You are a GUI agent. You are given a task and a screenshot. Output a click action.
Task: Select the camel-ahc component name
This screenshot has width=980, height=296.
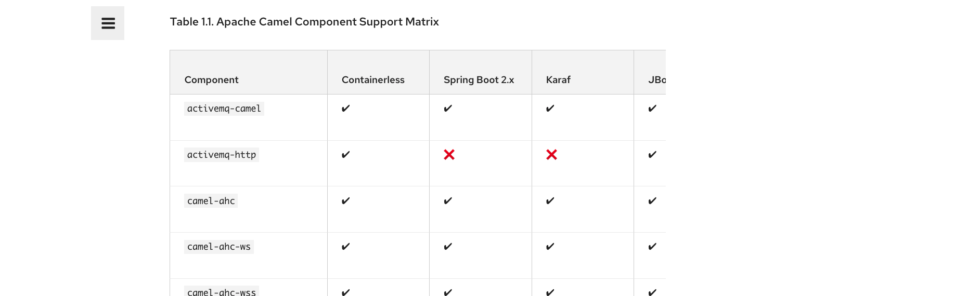[x=211, y=201]
